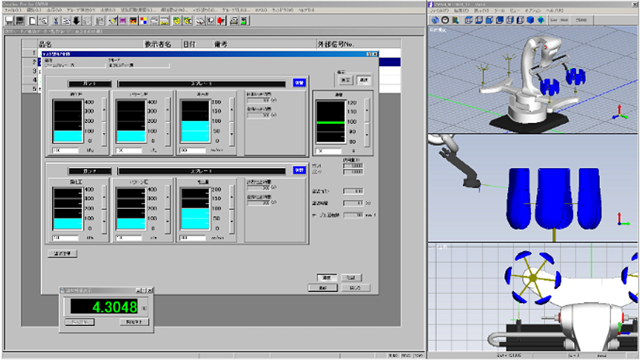The height and width of the screenshot is (360, 640).
Task: Click the 備考 column header
Action: [x=264, y=44]
